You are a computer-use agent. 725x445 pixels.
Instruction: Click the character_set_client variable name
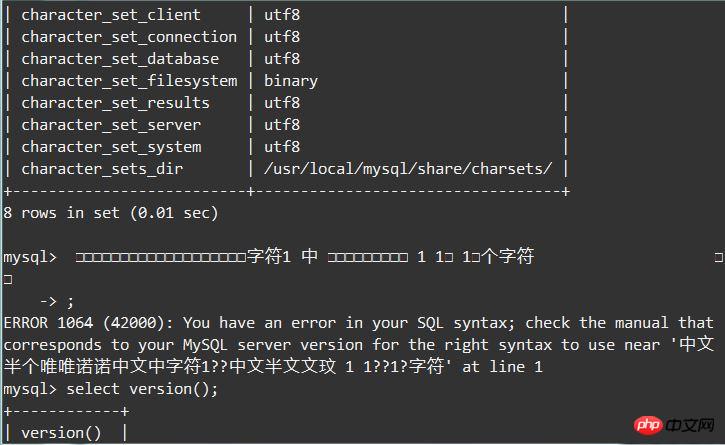pos(111,15)
